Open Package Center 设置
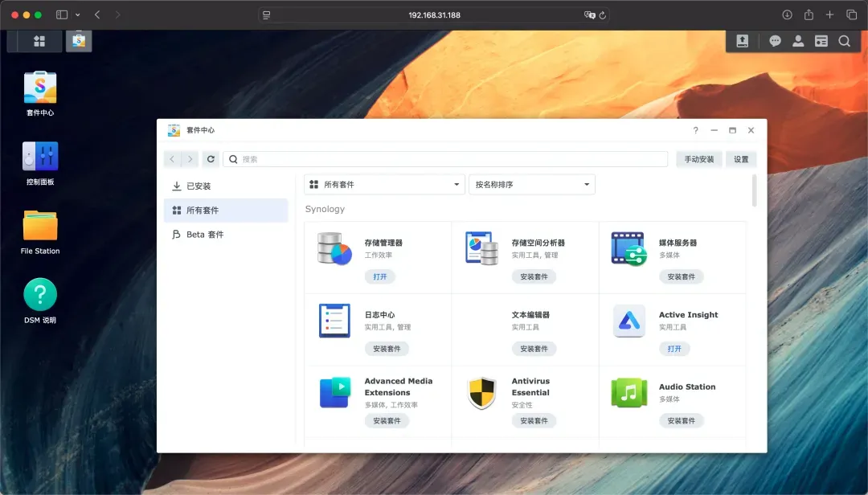The image size is (868, 495). pos(741,159)
